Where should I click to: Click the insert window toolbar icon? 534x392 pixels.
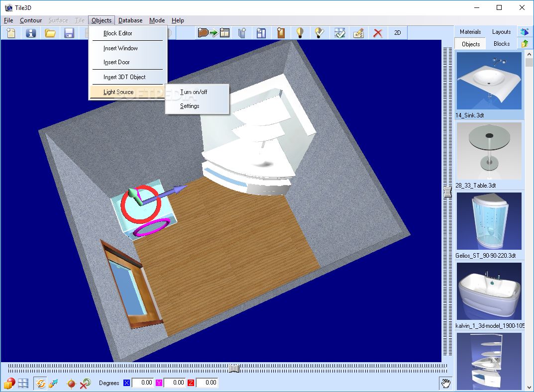[261, 33]
